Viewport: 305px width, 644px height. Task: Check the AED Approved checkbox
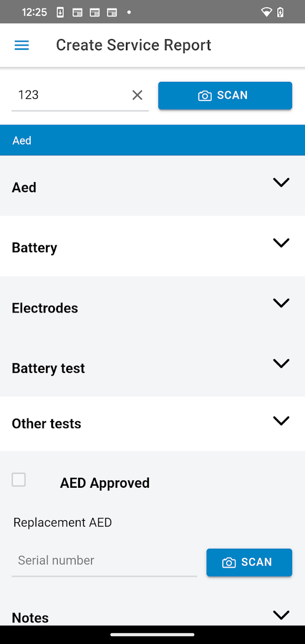pyautogui.click(x=19, y=480)
